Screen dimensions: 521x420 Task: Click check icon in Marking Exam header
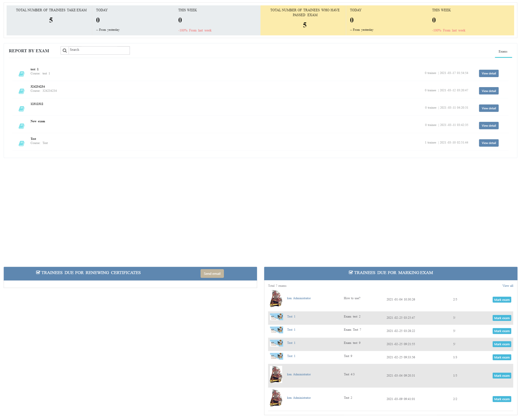[351, 272]
